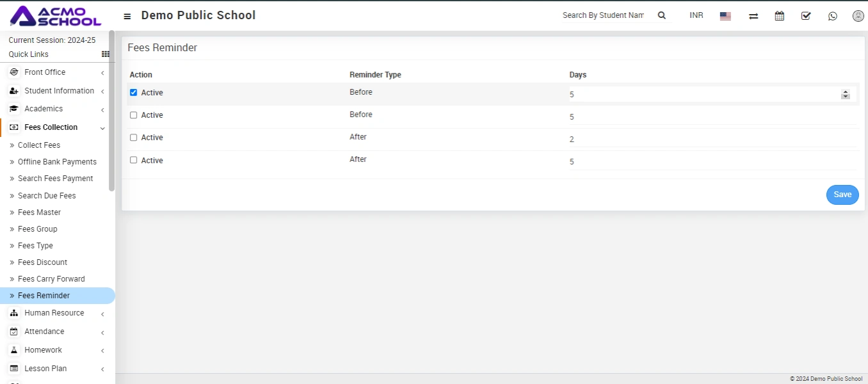The image size is (868, 384).
Task: Enable the Active checkbox for After 2 days
Action: 134,138
